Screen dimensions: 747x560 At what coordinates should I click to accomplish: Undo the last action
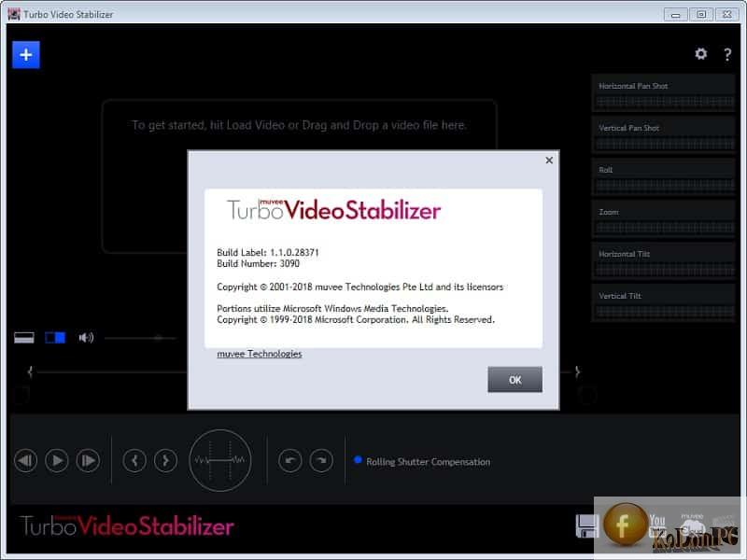290,460
